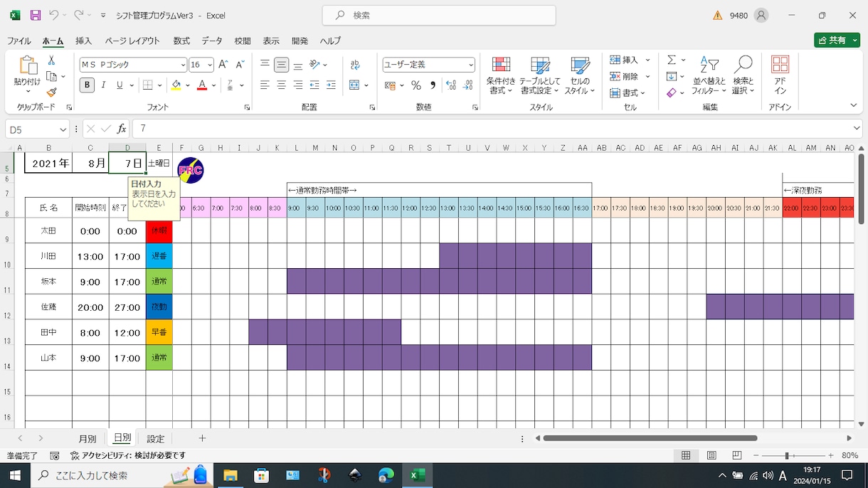Click the insert function fx icon
The height and width of the screenshot is (488, 868).
tap(122, 129)
